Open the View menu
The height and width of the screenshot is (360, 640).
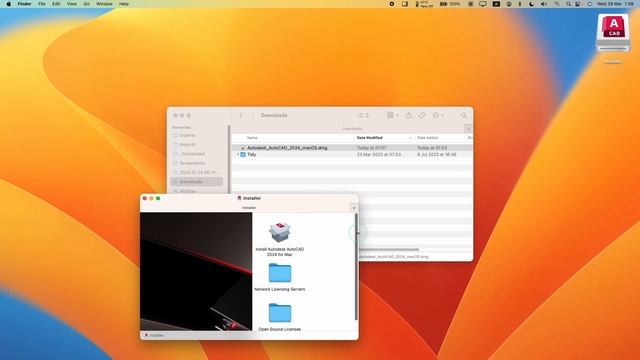point(71,4)
